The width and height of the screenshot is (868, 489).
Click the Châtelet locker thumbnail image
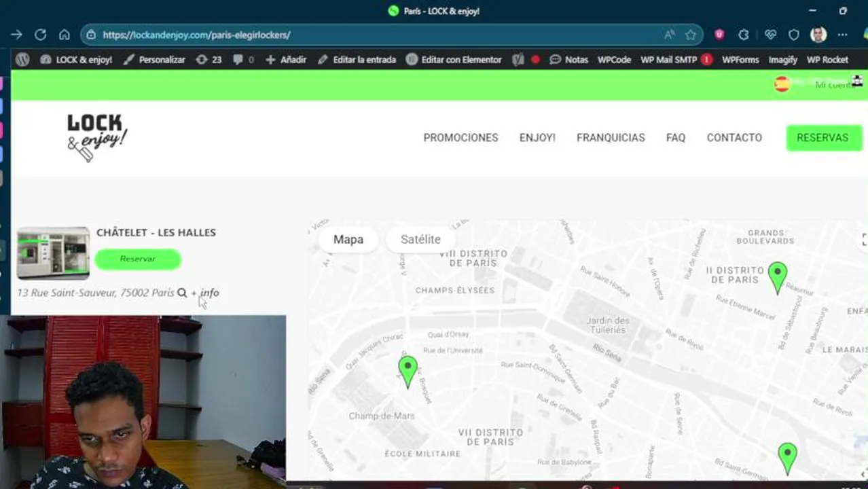pyautogui.click(x=53, y=253)
